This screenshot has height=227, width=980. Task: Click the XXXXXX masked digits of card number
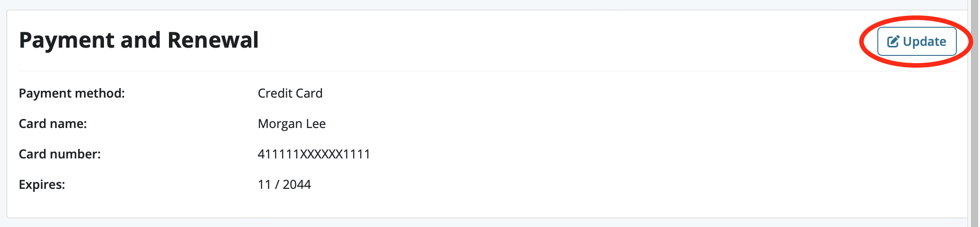[x=322, y=154]
